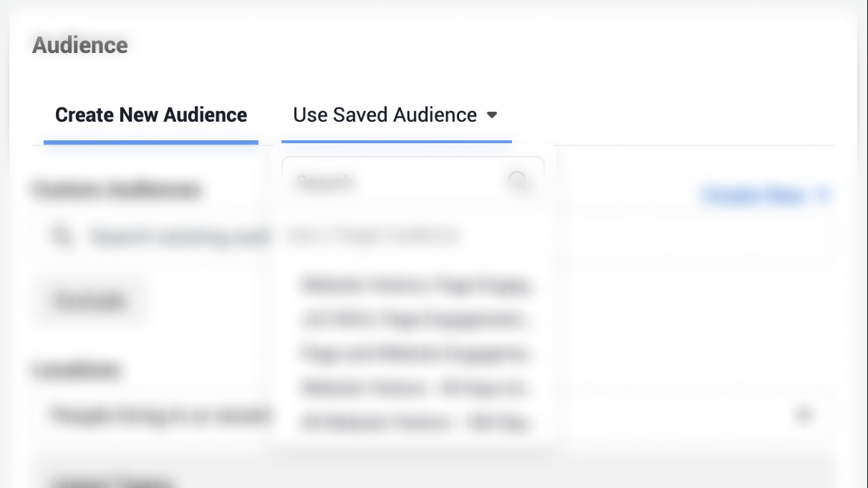868x488 pixels.
Task: Click the search magnifier icon in the saved audience dropdown
Action: [518, 180]
